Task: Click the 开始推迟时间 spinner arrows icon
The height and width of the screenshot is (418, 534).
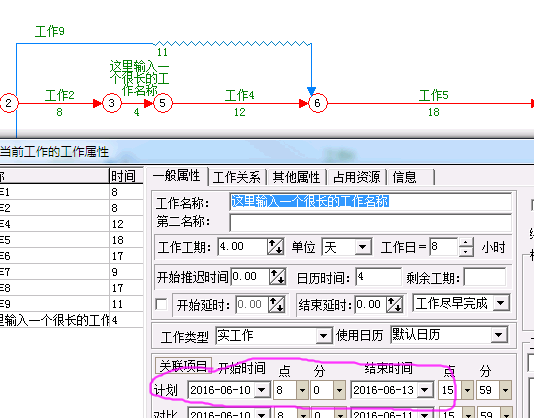Action: 278,277
